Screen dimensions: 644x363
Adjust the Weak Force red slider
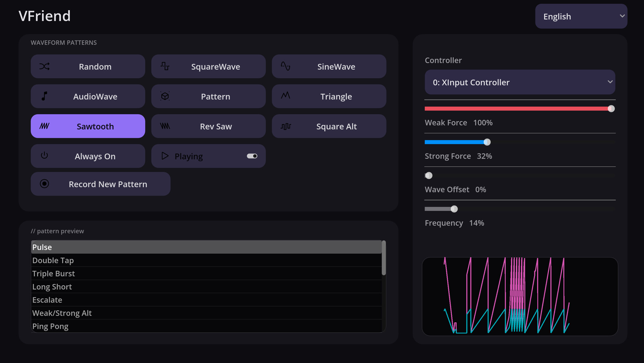[520, 109]
